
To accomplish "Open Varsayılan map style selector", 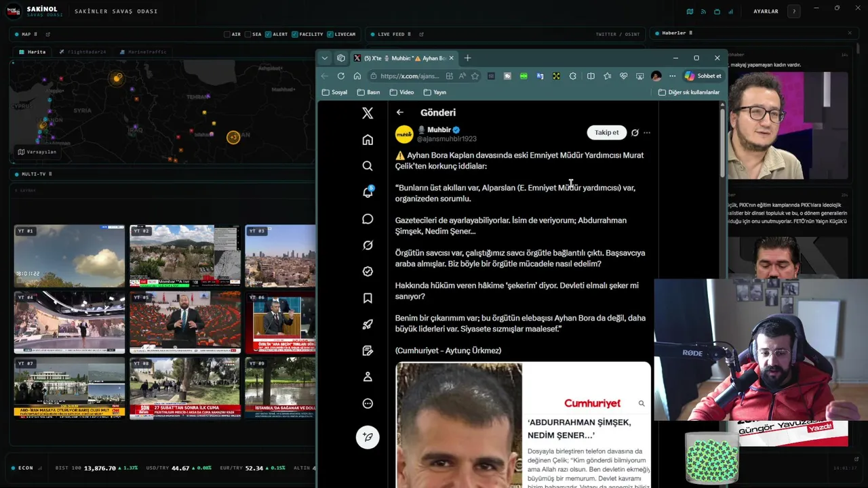I will pyautogui.click(x=37, y=152).
